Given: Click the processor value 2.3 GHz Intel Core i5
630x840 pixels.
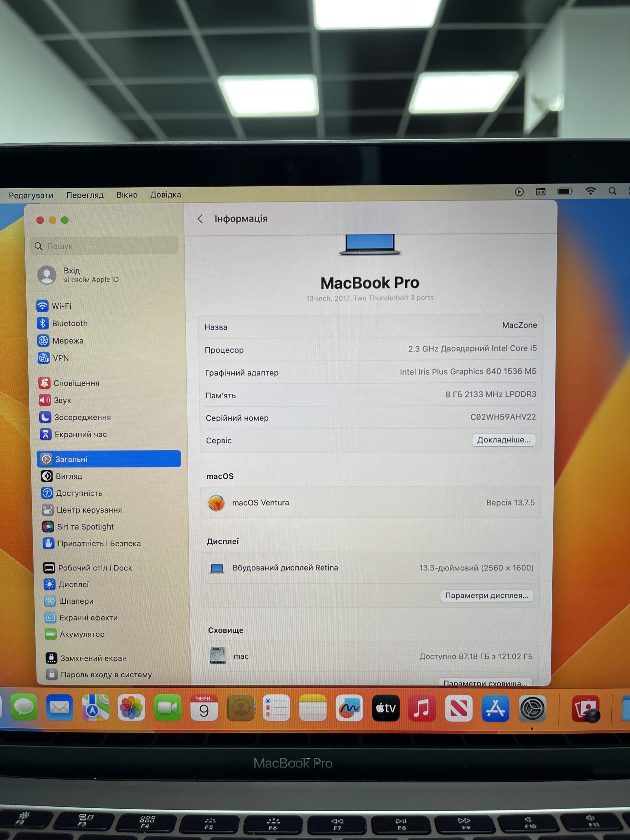Looking at the screenshot, I should coord(472,348).
